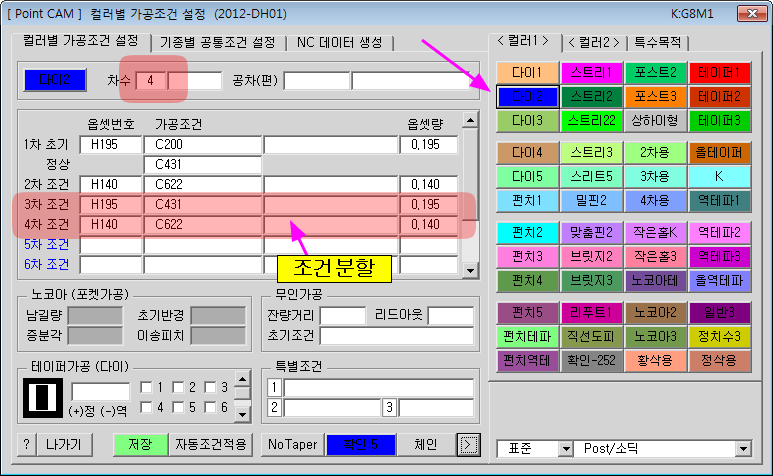This screenshot has height=476, width=773.
Task: Click the blue 다이2 indicator beside 차수
Action: point(55,80)
